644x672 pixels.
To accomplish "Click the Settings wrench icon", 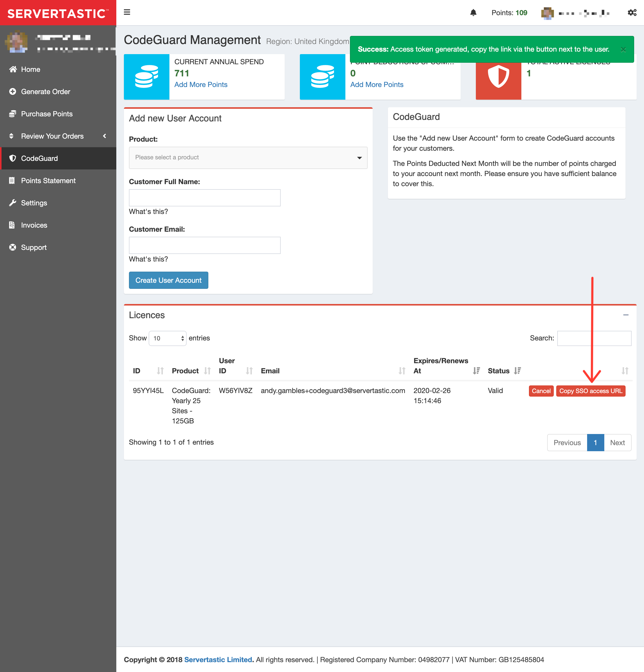I will click(x=13, y=203).
